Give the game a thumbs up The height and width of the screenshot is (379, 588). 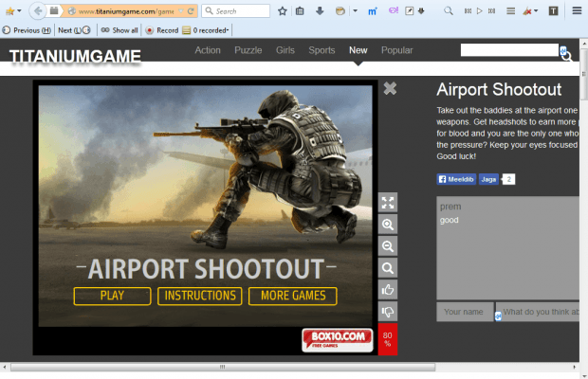(388, 290)
